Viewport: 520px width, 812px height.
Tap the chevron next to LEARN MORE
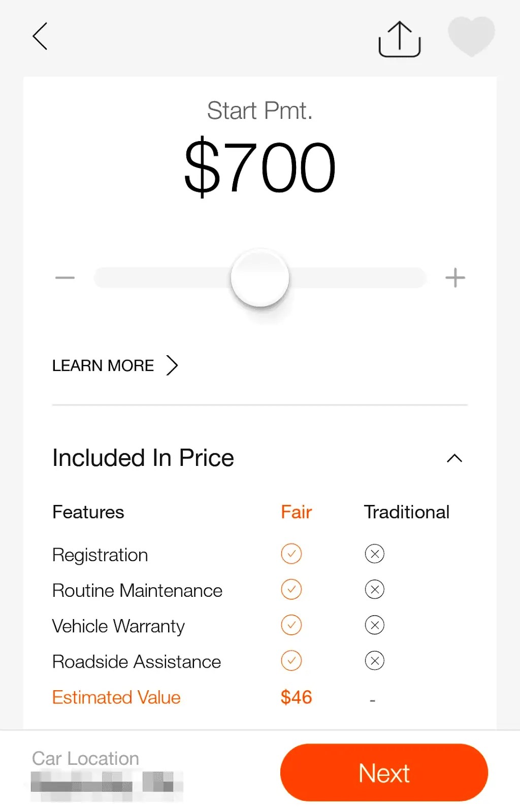click(173, 365)
